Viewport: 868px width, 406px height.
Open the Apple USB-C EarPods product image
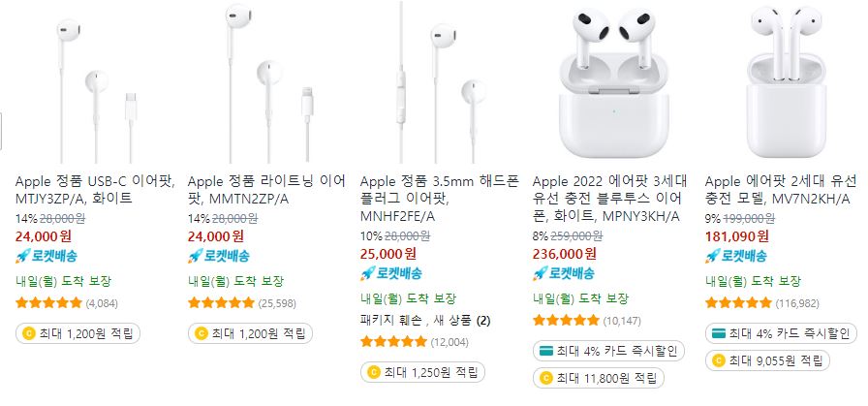95,83
